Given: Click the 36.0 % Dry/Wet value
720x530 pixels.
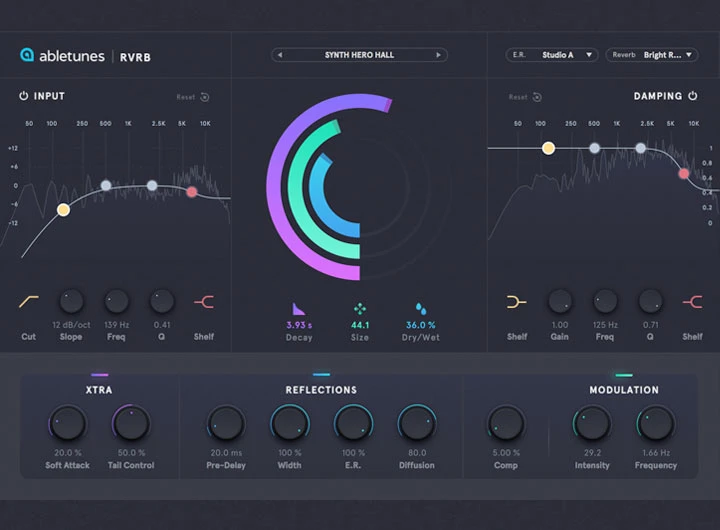Looking at the screenshot, I should (421, 325).
